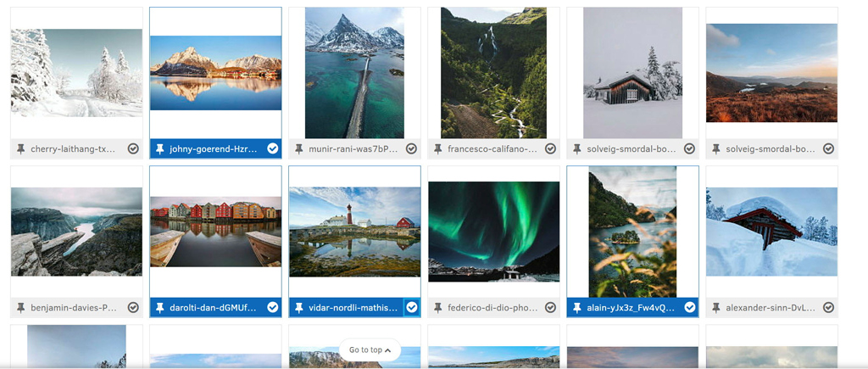Click the pin icon on benjamin-davies image

21,307
